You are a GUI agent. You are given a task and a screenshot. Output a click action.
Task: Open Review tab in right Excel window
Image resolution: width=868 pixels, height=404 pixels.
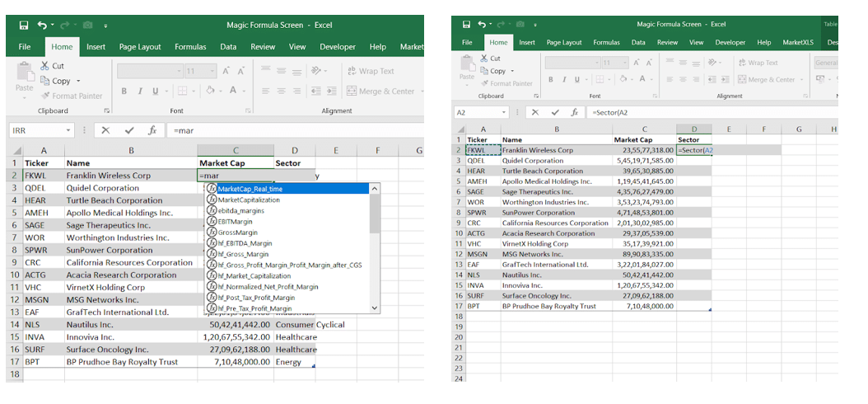(x=667, y=42)
